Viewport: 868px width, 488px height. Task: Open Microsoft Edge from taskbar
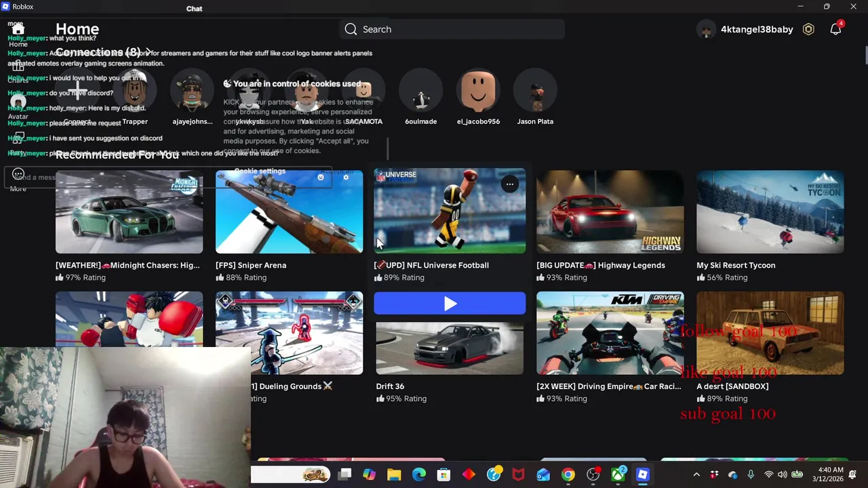tap(419, 474)
